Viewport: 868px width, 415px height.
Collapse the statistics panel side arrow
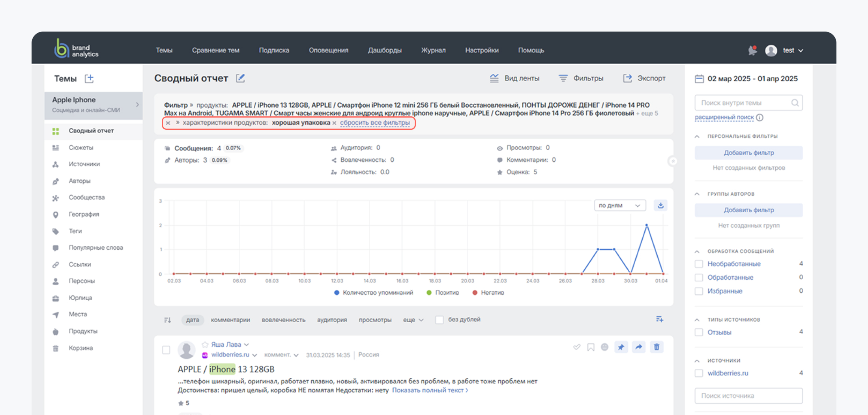pos(673,161)
